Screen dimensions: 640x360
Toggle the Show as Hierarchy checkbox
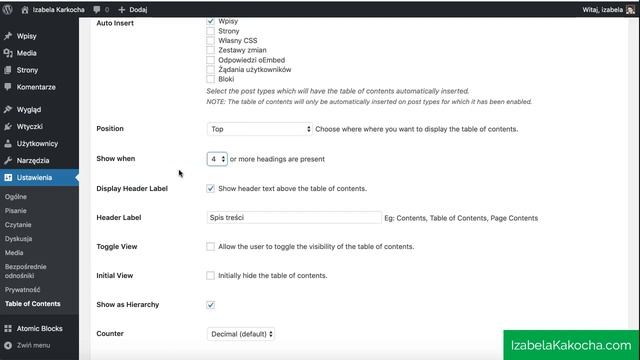(210, 305)
